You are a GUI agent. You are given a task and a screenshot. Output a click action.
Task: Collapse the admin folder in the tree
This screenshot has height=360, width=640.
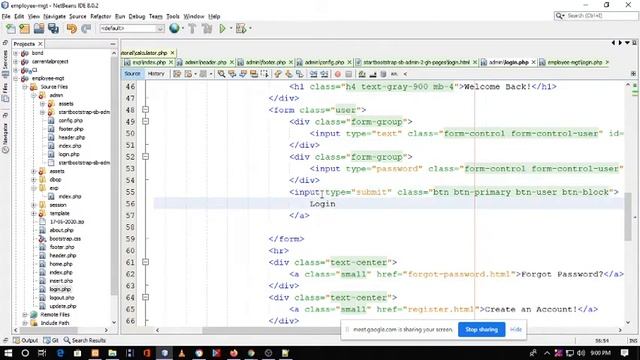[33, 96]
